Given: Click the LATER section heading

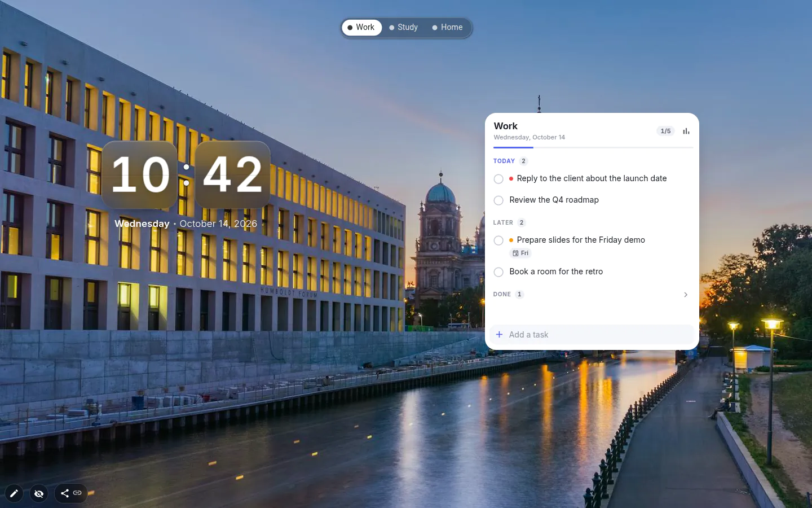Looking at the screenshot, I should pyautogui.click(x=503, y=222).
